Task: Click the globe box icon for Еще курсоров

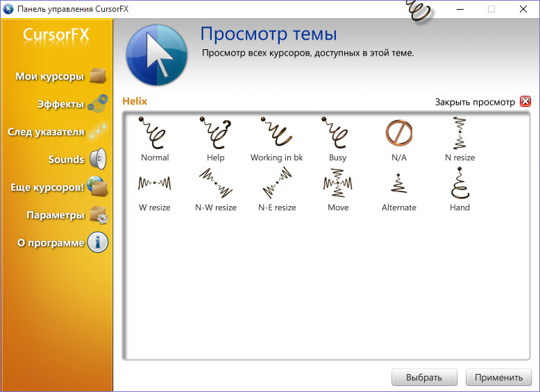Action: pyautogui.click(x=98, y=186)
